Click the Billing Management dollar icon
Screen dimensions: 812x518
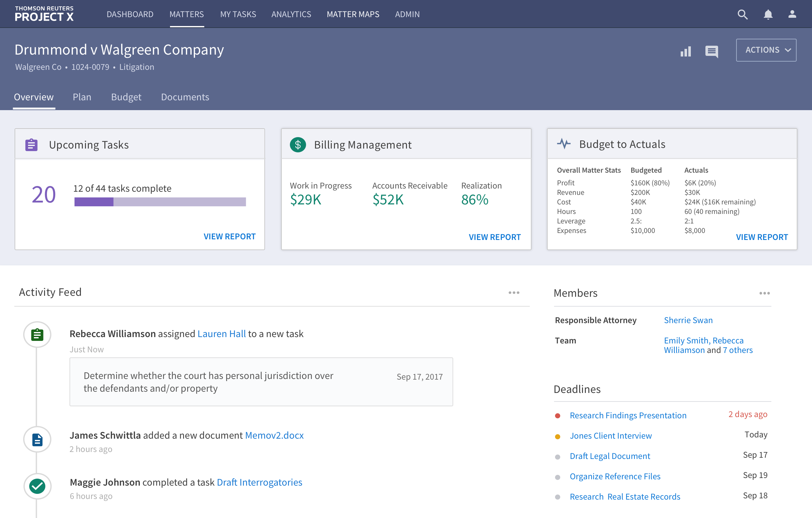pyautogui.click(x=298, y=145)
